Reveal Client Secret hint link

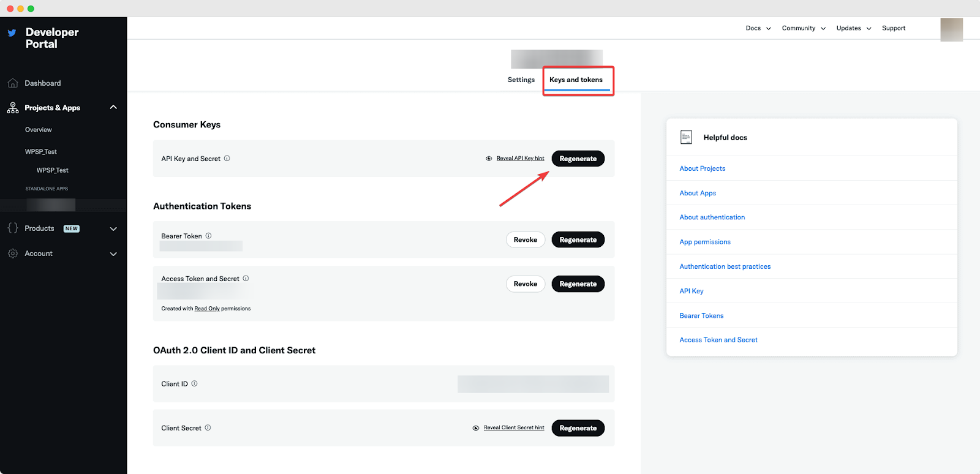point(514,427)
